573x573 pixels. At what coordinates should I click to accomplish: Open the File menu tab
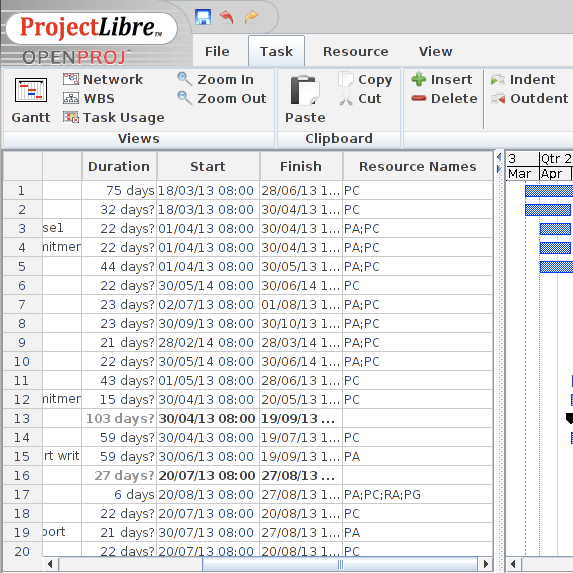point(217,52)
